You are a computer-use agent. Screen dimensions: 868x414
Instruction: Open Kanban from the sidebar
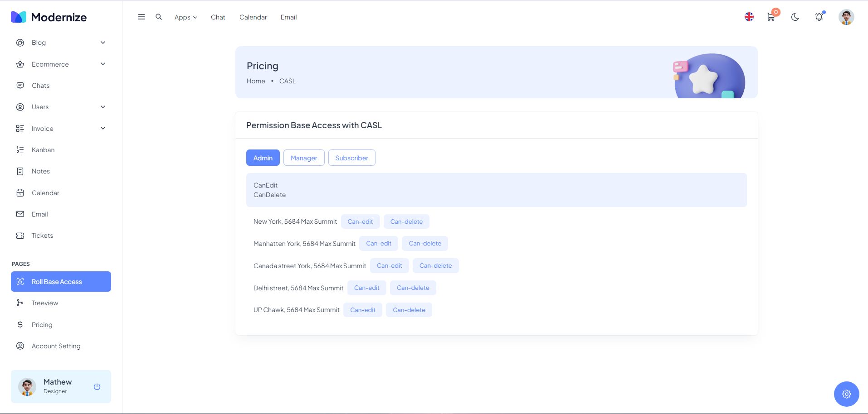tap(43, 150)
